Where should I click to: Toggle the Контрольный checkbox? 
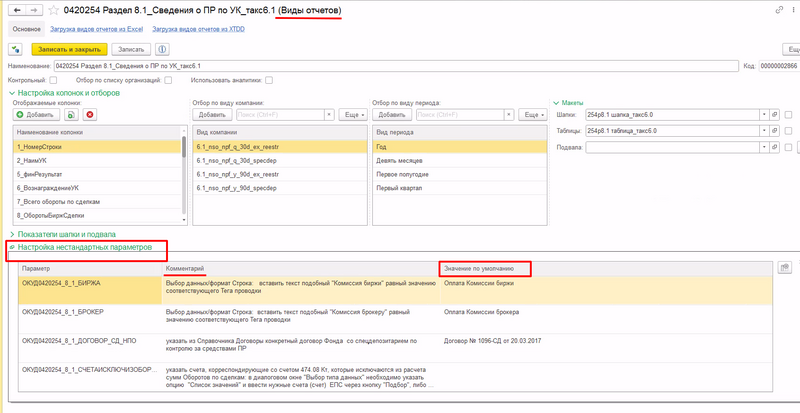(53, 80)
